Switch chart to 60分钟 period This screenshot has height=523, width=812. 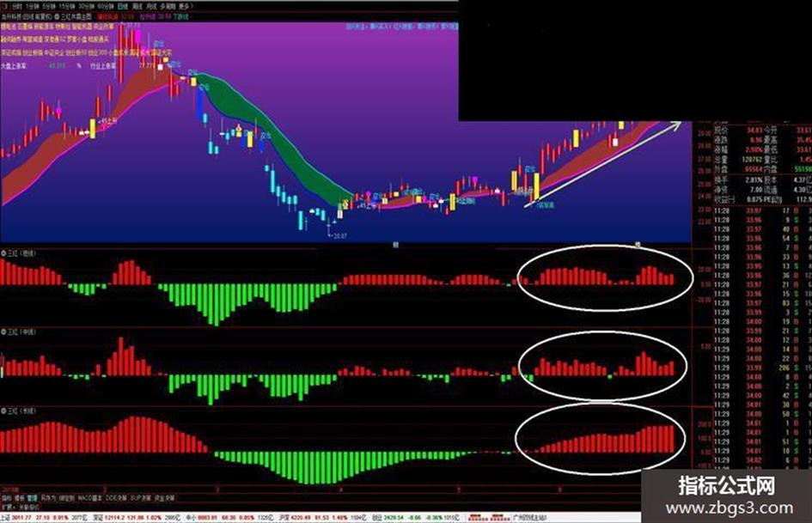click(105, 6)
